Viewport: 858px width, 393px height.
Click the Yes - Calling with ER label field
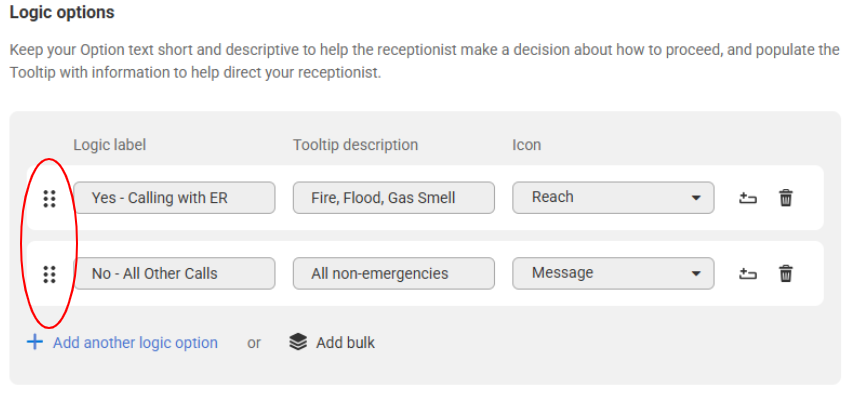pyautogui.click(x=175, y=198)
